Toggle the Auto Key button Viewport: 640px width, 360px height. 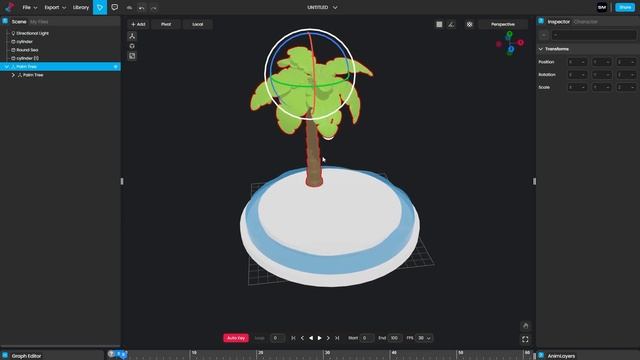tap(236, 338)
